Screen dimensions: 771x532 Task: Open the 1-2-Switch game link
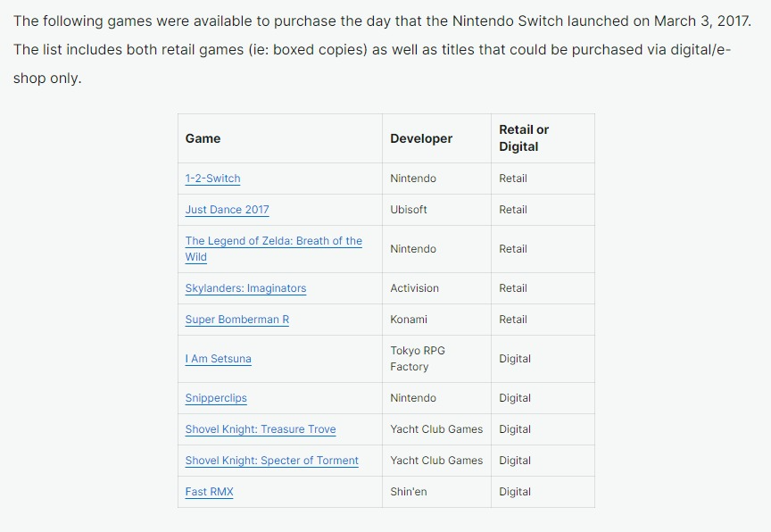click(x=212, y=179)
